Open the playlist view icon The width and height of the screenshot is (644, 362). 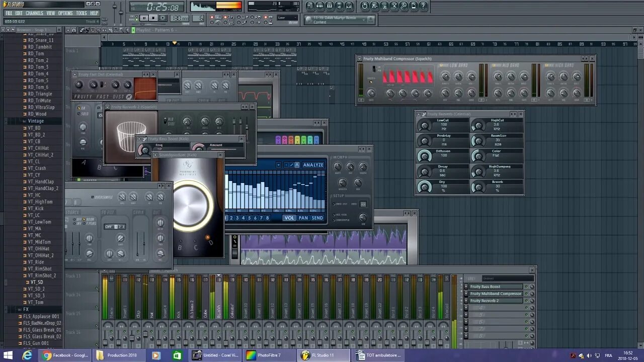click(x=310, y=6)
